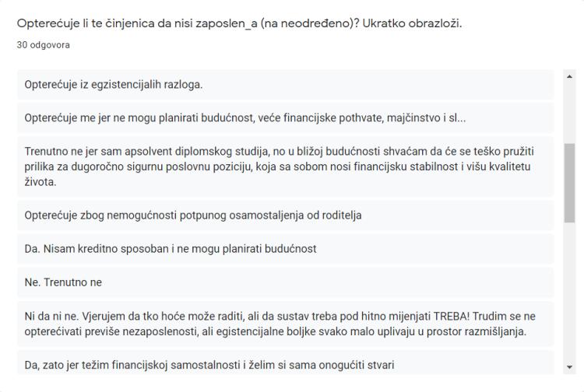
Task: Select the response mentioning majčinstvo
Action: coord(285,118)
